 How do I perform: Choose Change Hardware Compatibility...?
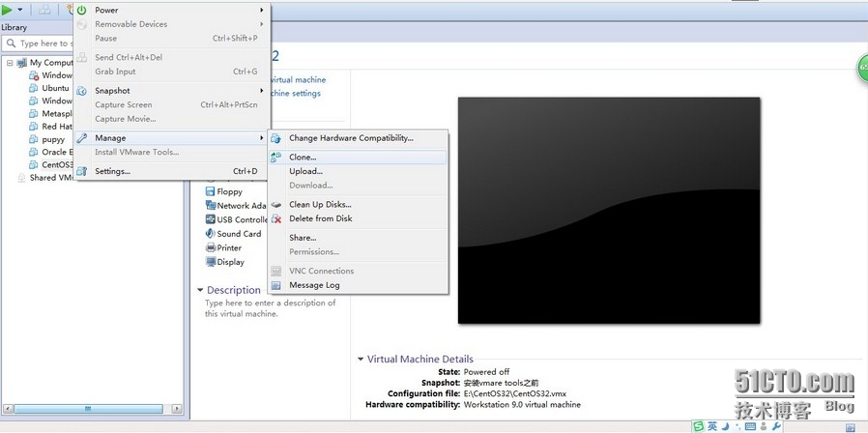[x=358, y=138]
